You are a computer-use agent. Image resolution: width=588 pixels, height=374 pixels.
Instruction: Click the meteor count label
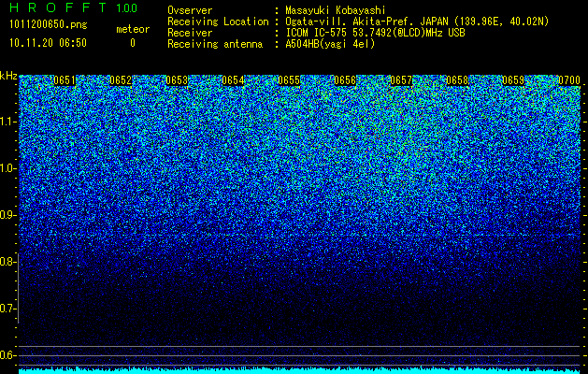tap(133, 29)
